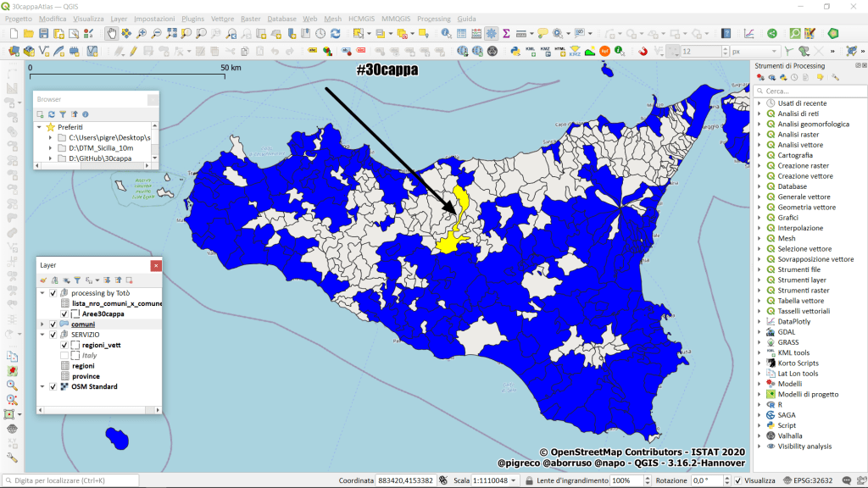
Task: Click the Refresh map icon
Action: 335,34
